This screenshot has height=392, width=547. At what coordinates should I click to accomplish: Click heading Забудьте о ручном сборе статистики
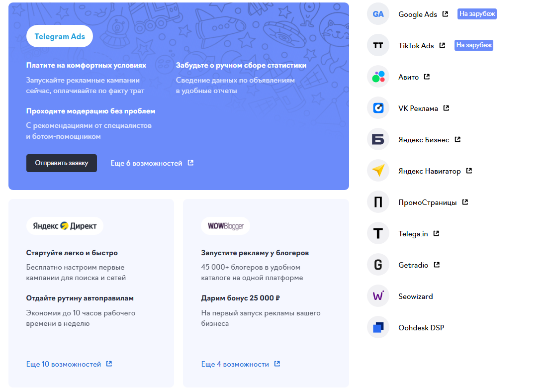tap(241, 66)
